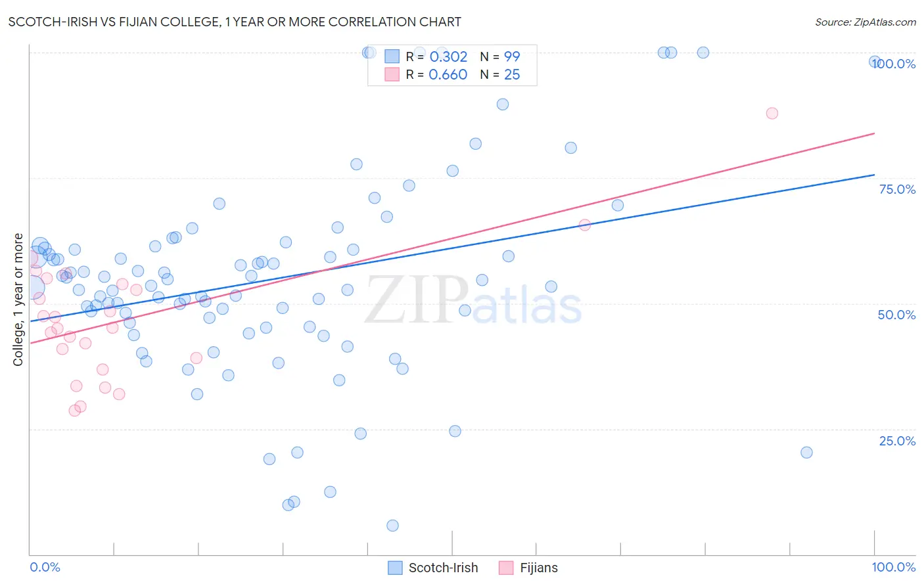Screen dimensions: 924x586
Task: Open the ZipAtlas.com source link
Action: [866, 22]
